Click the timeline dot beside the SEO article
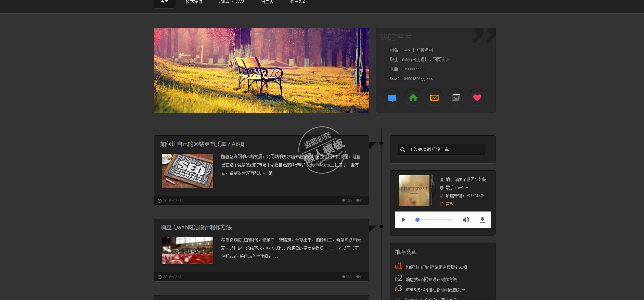This screenshot has width=644, height=300. pyautogui.click(x=381, y=143)
